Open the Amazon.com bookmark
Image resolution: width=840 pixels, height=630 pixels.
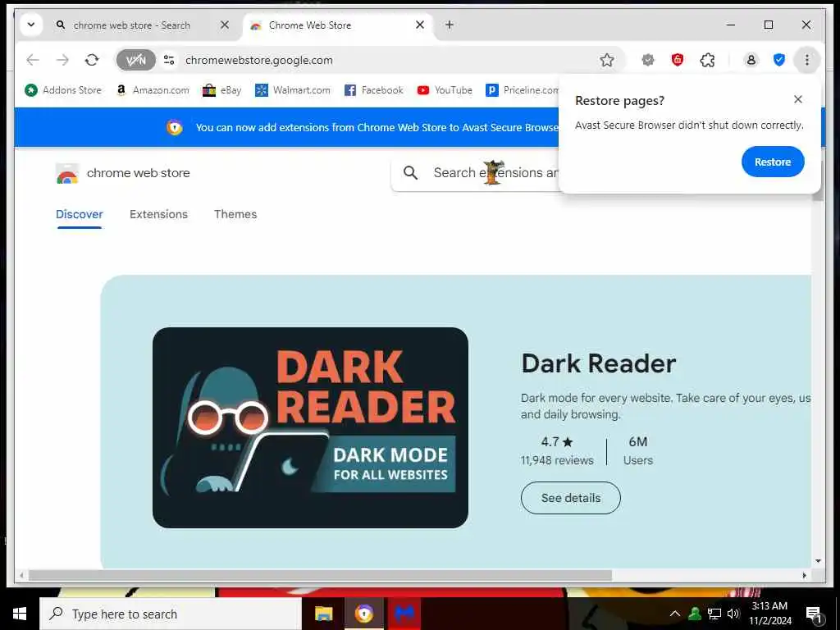click(153, 90)
